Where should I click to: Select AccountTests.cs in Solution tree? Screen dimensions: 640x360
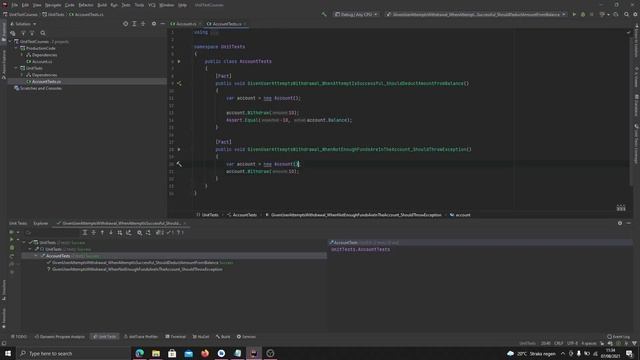(x=46, y=82)
